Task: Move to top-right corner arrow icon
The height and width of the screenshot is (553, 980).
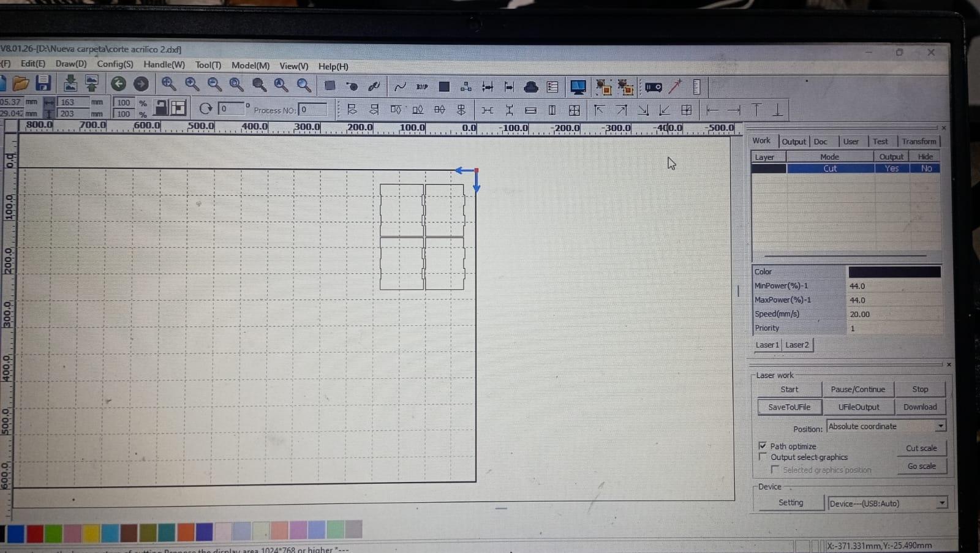Action: click(621, 110)
